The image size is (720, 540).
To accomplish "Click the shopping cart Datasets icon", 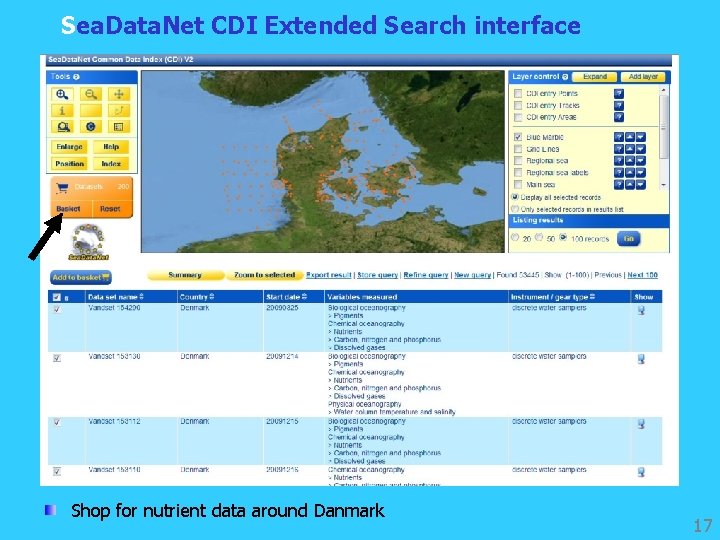I will [x=62, y=187].
